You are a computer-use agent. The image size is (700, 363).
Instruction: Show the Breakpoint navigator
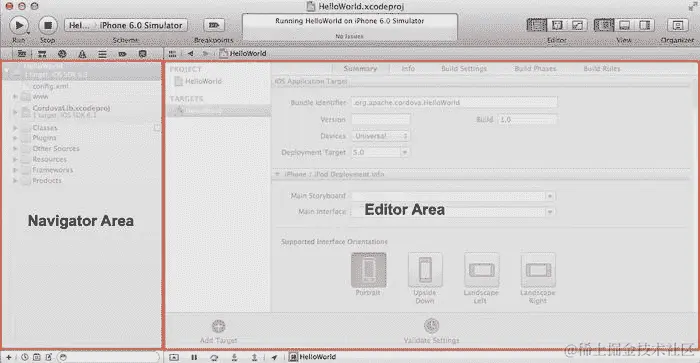point(122,54)
